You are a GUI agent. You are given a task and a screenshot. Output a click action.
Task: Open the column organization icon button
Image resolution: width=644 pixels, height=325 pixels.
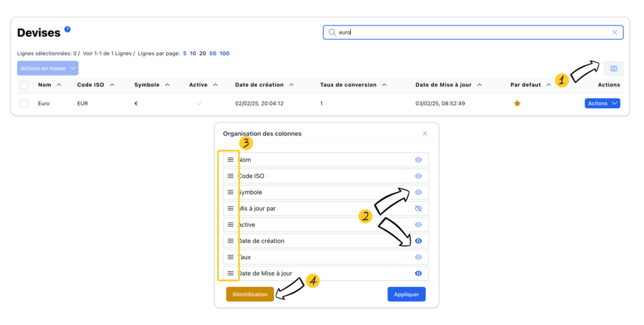613,69
